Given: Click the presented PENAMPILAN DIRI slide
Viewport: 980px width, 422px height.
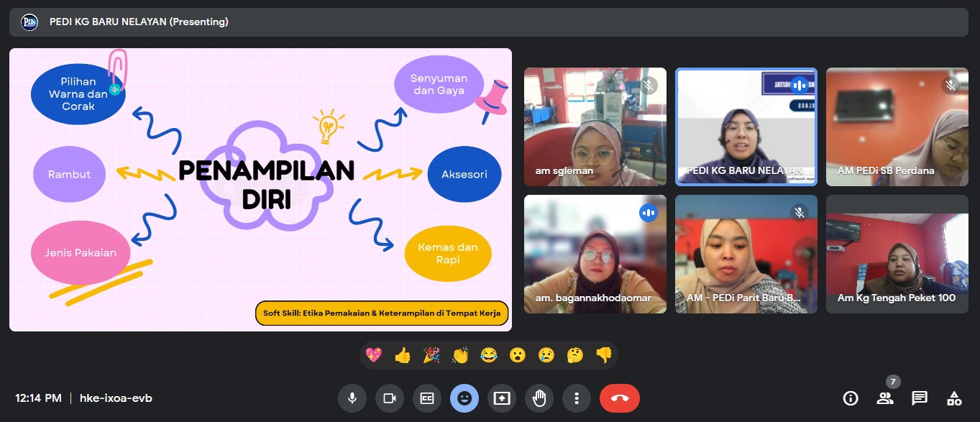Looking at the screenshot, I should pos(260,189).
